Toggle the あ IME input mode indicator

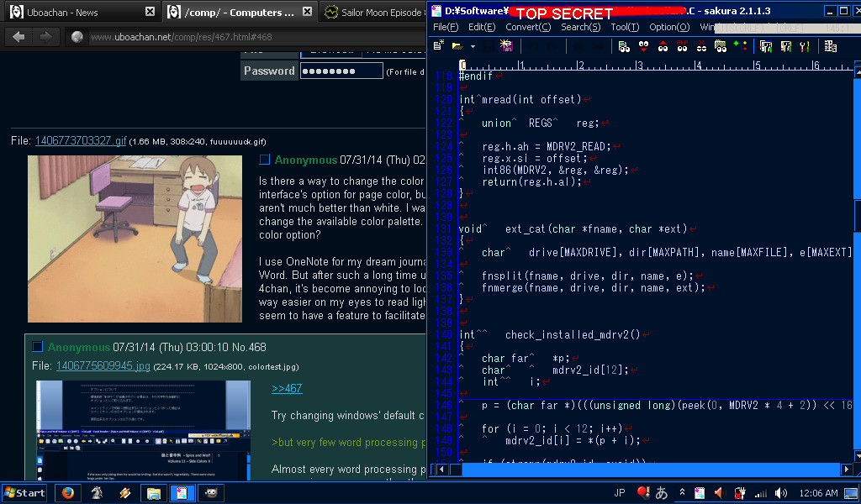point(662,492)
